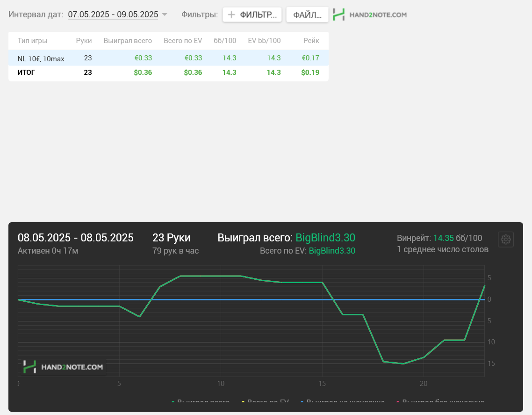532x415 pixels.
Task: Select the ИТОГ total row label
Action: click(x=26, y=73)
